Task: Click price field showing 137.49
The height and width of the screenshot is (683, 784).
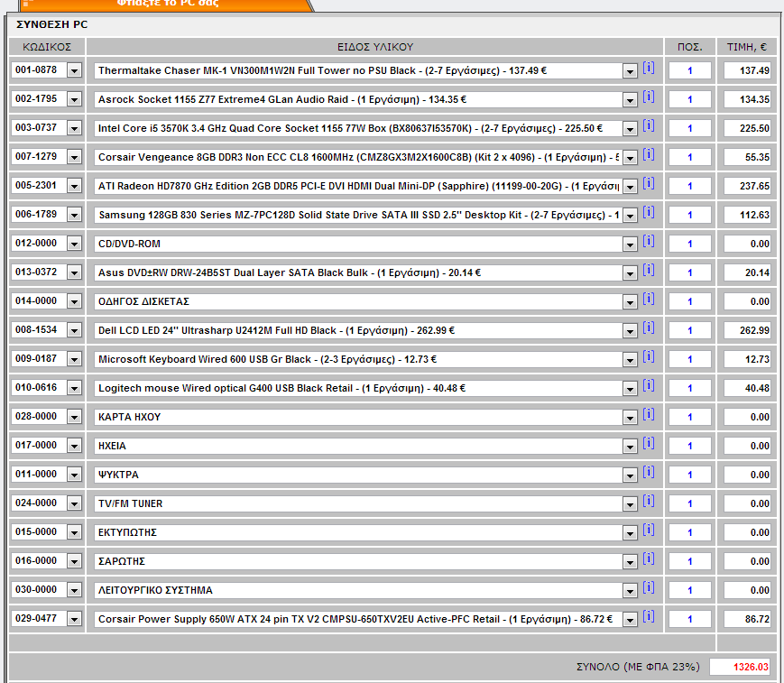Action: click(x=747, y=70)
